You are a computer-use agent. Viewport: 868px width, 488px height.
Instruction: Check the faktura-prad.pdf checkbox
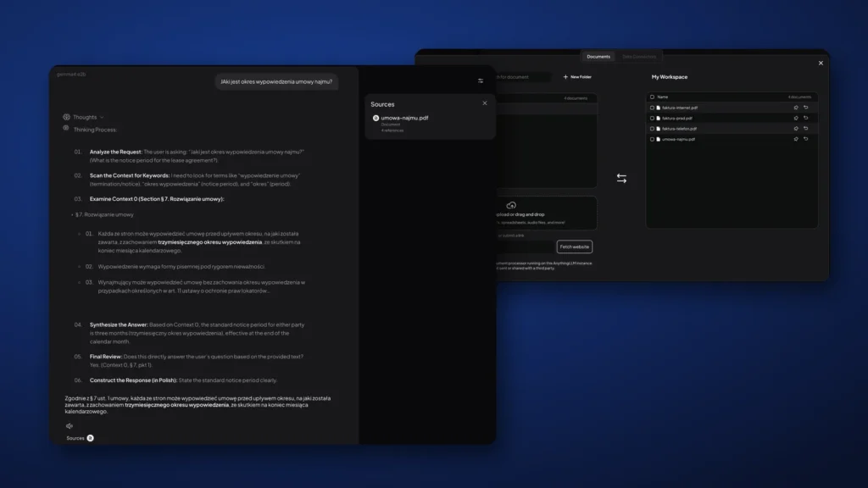652,118
